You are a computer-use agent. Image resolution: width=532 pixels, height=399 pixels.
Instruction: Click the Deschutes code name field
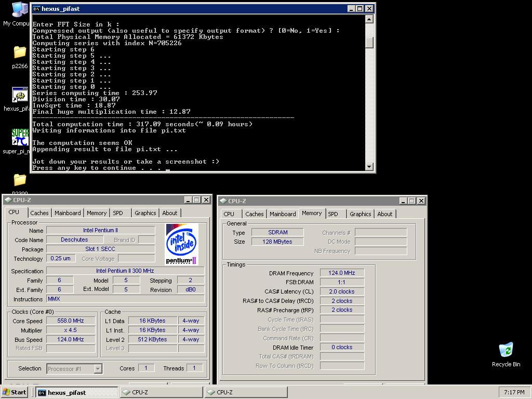click(75, 240)
